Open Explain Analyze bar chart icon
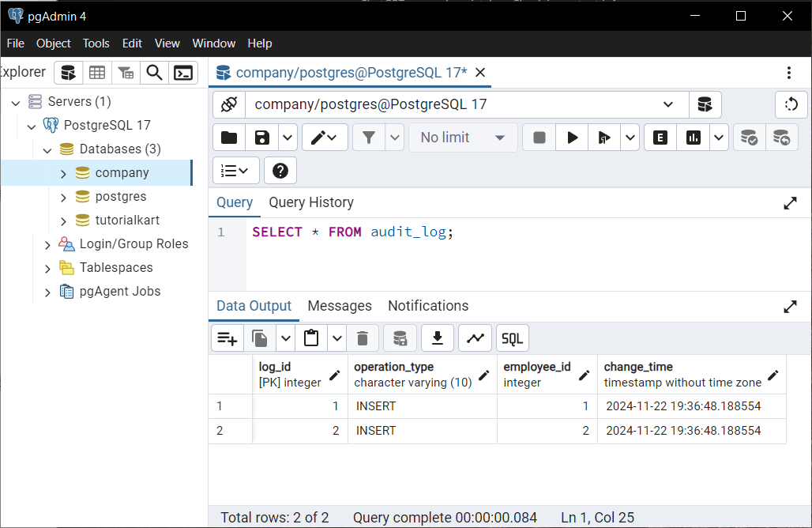 [x=693, y=138]
